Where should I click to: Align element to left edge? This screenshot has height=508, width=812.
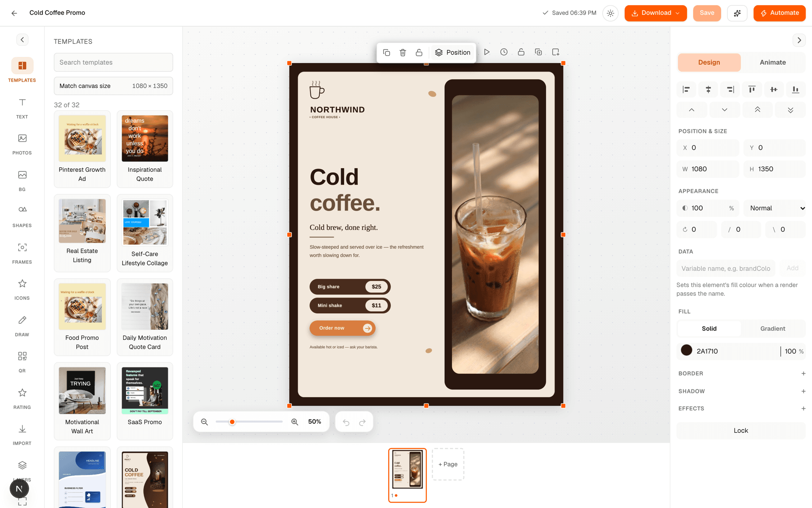(686, 89)
